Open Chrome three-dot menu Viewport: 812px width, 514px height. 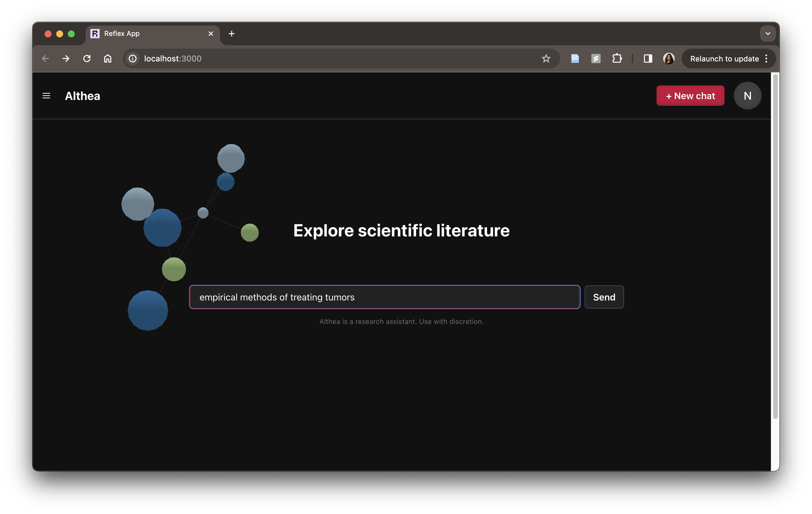(766, 59)
